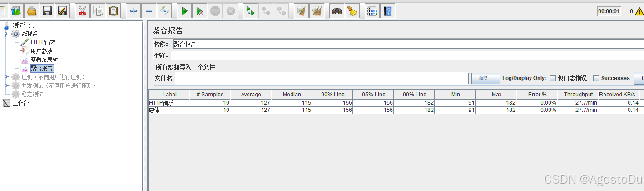Select the disabled 稳定测试 node
This screenshot has height=191, width=644.
tap(32, 94)
